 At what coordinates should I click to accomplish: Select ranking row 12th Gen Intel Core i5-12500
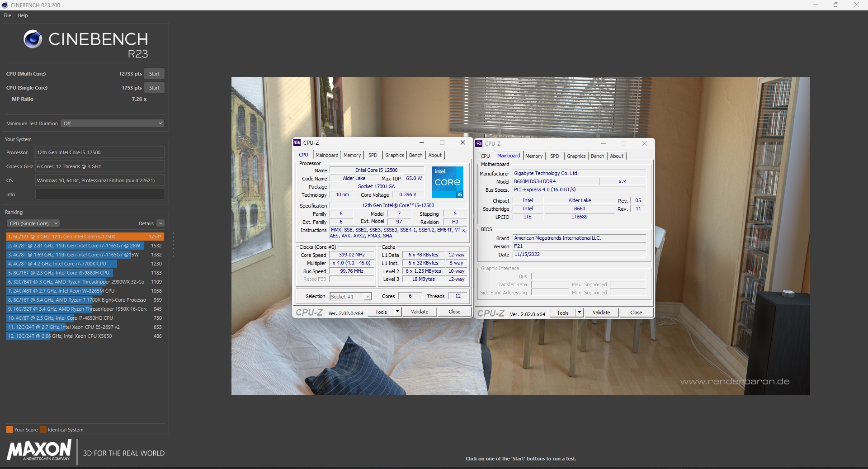[x=85, y=237]
